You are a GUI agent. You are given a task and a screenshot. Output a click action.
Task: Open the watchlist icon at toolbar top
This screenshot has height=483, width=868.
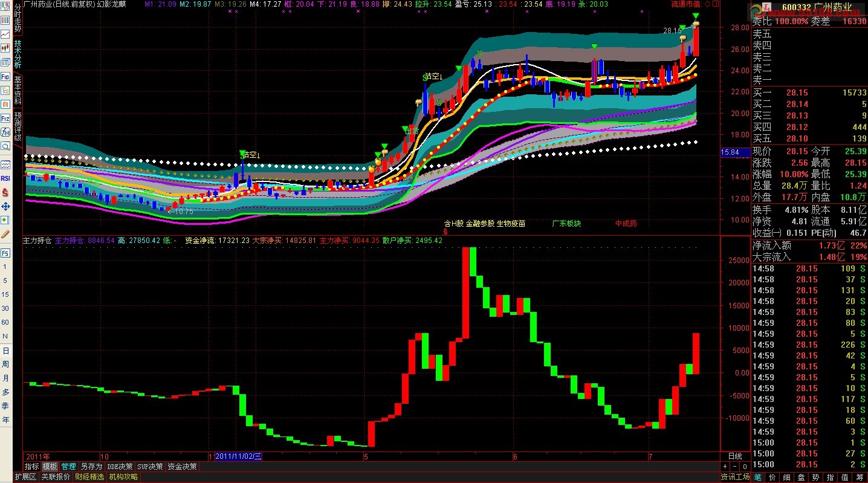coord(5,7)
